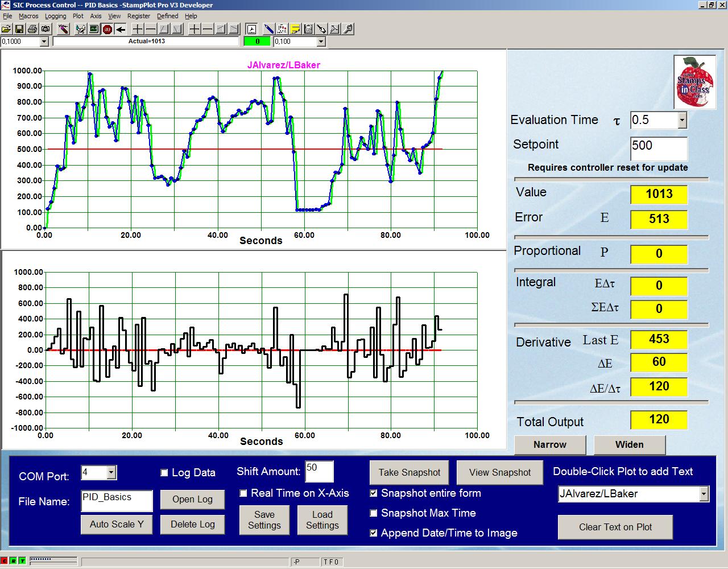The width and height of the screenshot is (728, 569).
Task: Click the Narrow button
Action: pyautogui.click(x=550, y=445)
